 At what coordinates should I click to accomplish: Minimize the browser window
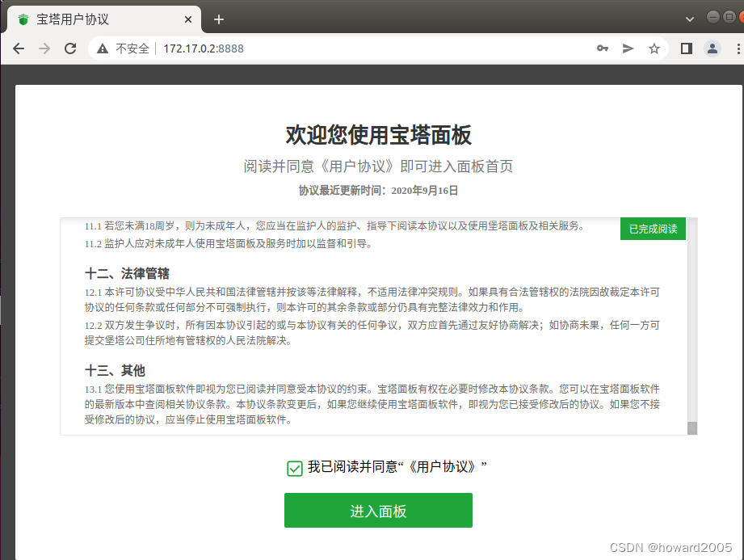[x=713, y=17]
